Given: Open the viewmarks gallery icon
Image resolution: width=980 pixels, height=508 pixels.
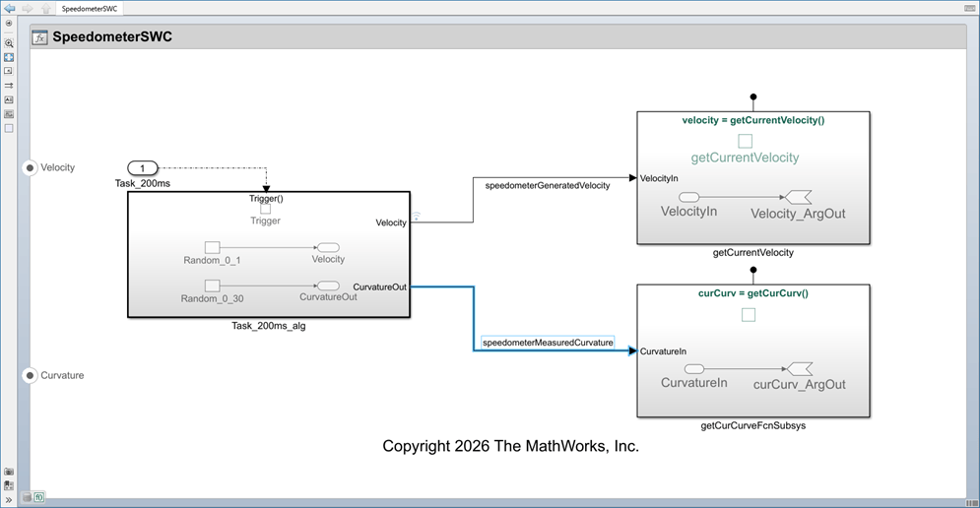Looking at the screenshot, I should point(9,485).
